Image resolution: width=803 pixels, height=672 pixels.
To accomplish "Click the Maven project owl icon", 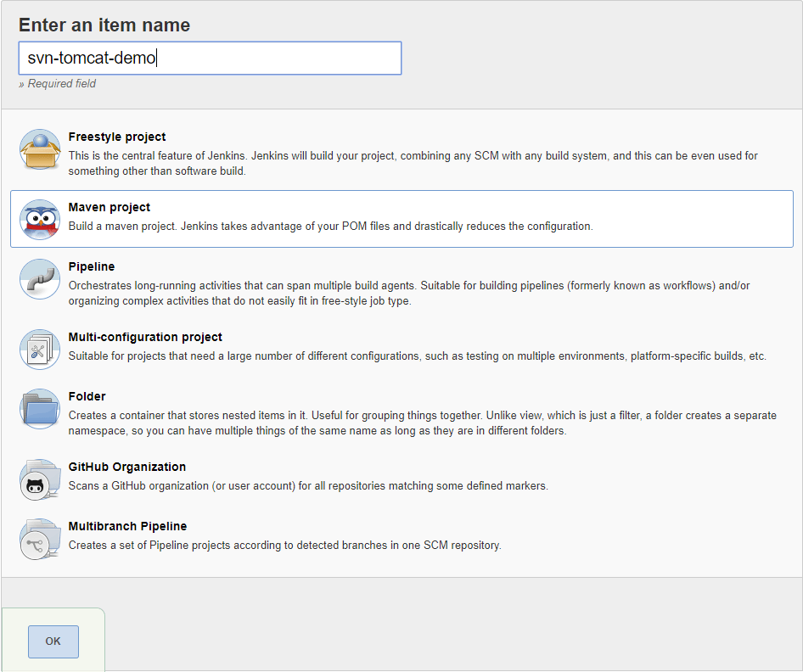I will click(x=40, y=220).
